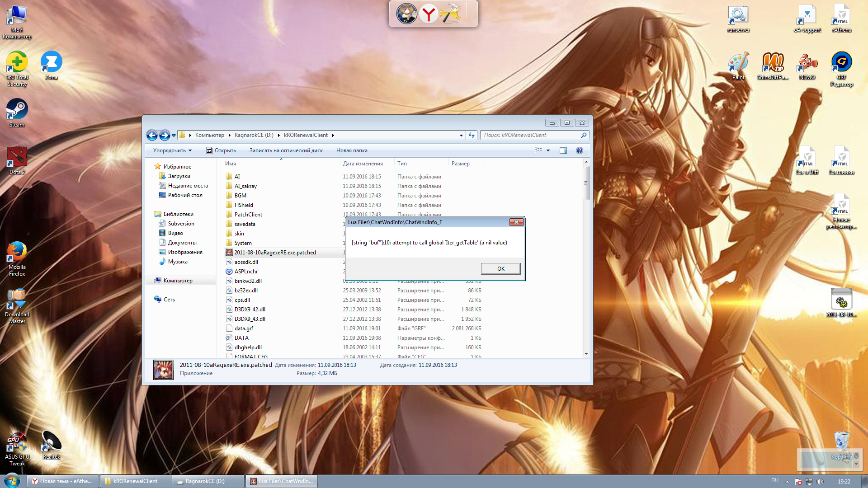Open Zona desktop shortcut

tap(51, 66)
